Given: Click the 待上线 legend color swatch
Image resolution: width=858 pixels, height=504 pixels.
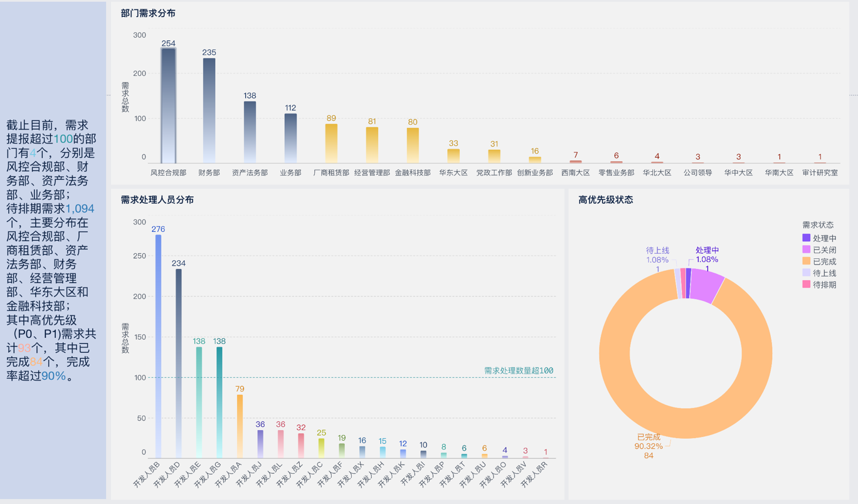Looking at the screenshot, I should (x=807, y=273).
